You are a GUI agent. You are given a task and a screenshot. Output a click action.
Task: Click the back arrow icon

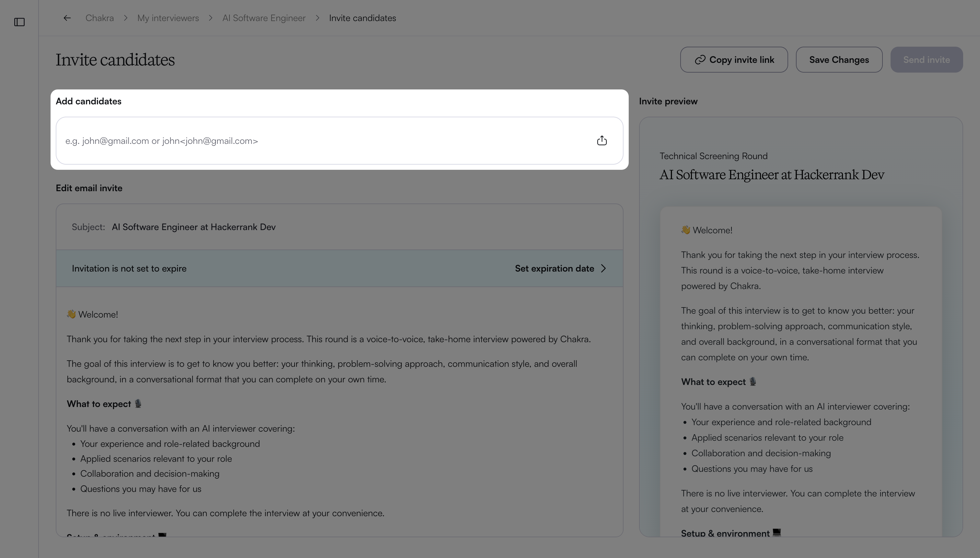tap(67, 18)
